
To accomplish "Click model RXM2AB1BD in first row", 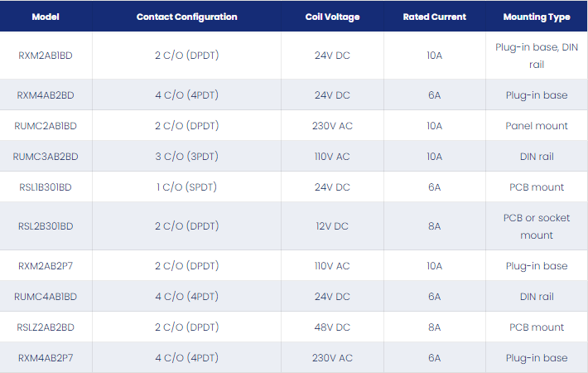I will tap(46, 56).
